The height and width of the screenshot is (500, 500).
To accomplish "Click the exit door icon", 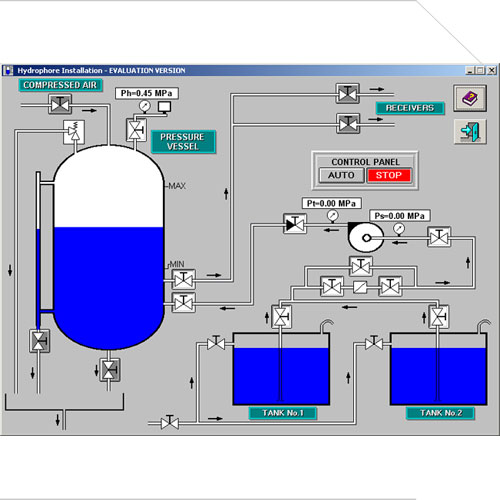I will 470,131.
